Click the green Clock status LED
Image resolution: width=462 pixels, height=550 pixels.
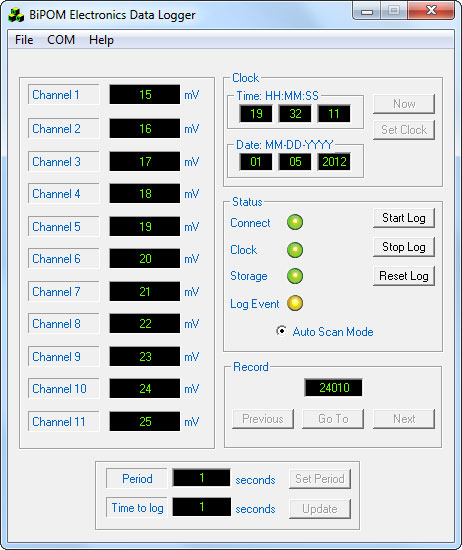tap(295, 250)
